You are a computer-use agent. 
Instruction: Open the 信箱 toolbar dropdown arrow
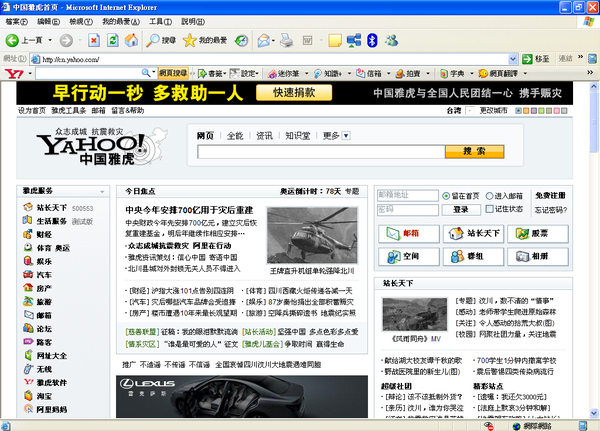(388, 73)
